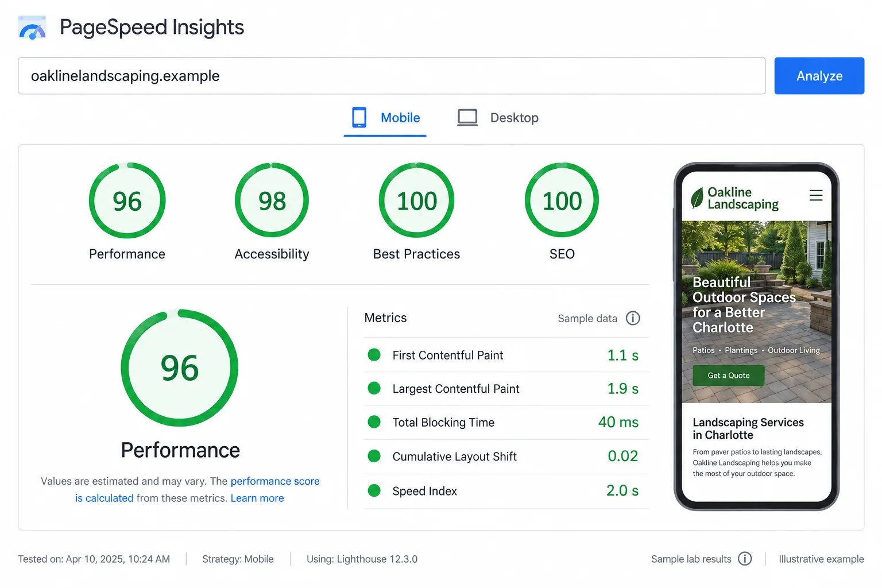Click the phone preview's hero patio image
The height and width of the screenshot is (588, 882).
(x=757, y=312)
